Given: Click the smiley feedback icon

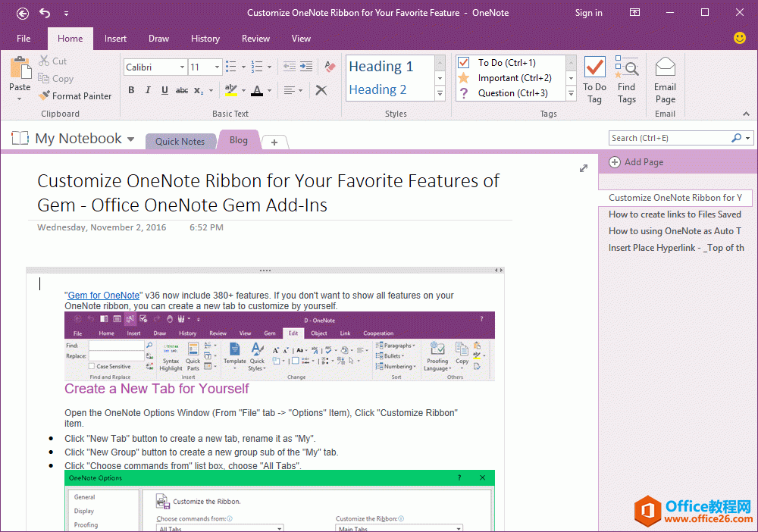Looking at the screenshot, I should 740,38.
